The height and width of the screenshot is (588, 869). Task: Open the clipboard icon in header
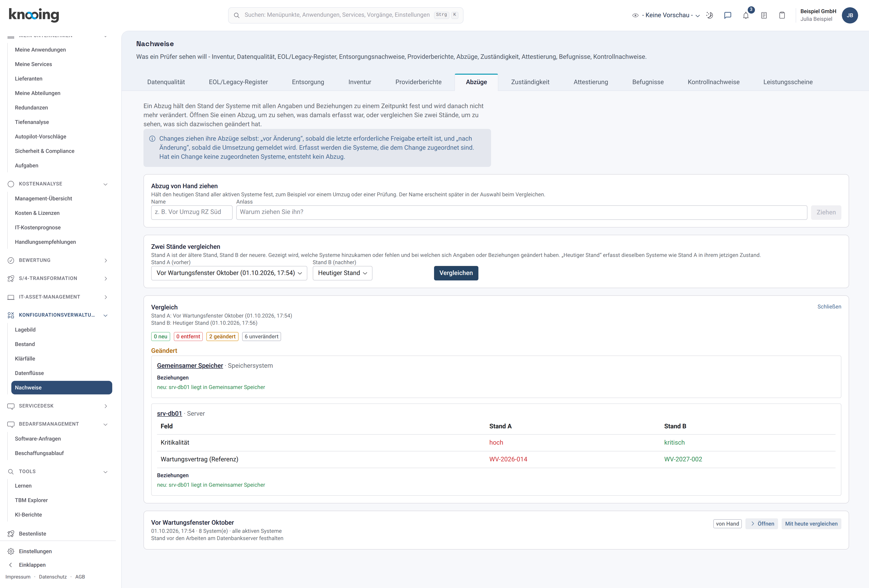[782, 15]
